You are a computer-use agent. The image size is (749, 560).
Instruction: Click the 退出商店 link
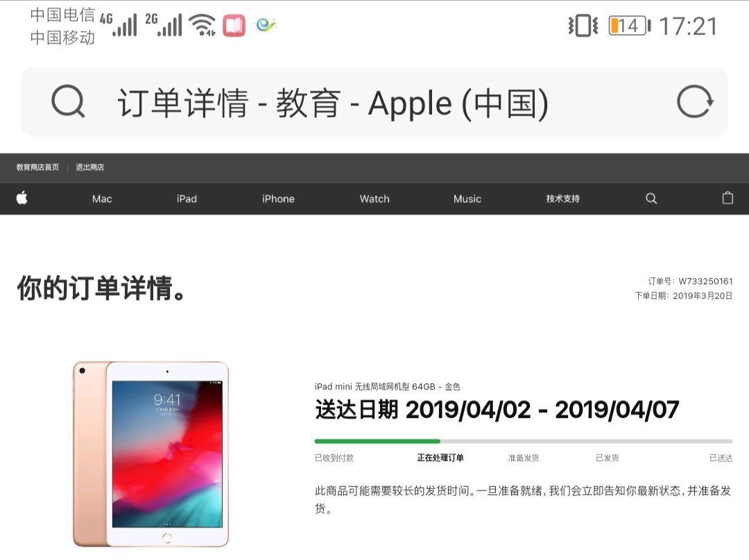(x=89, y=167)
